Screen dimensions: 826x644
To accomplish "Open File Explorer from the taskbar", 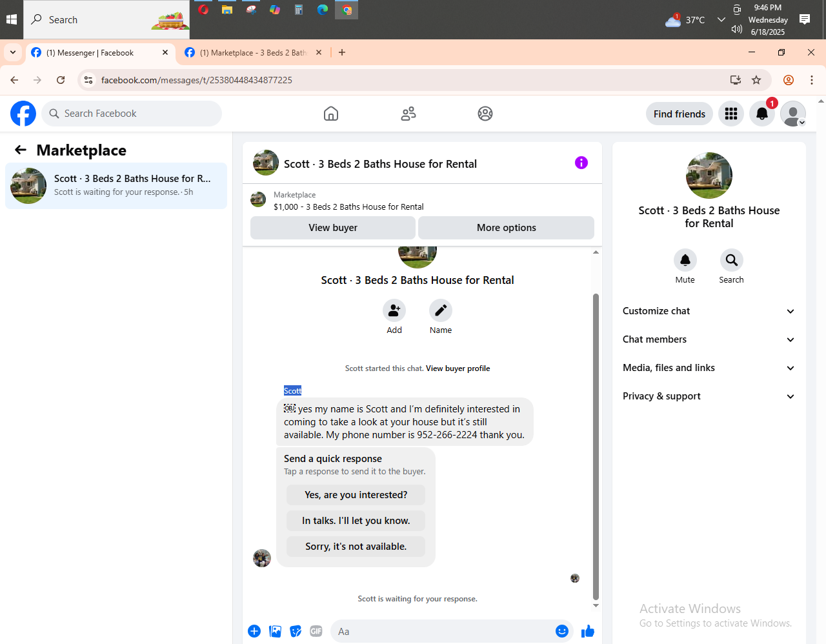I will (x=227, y=10).
